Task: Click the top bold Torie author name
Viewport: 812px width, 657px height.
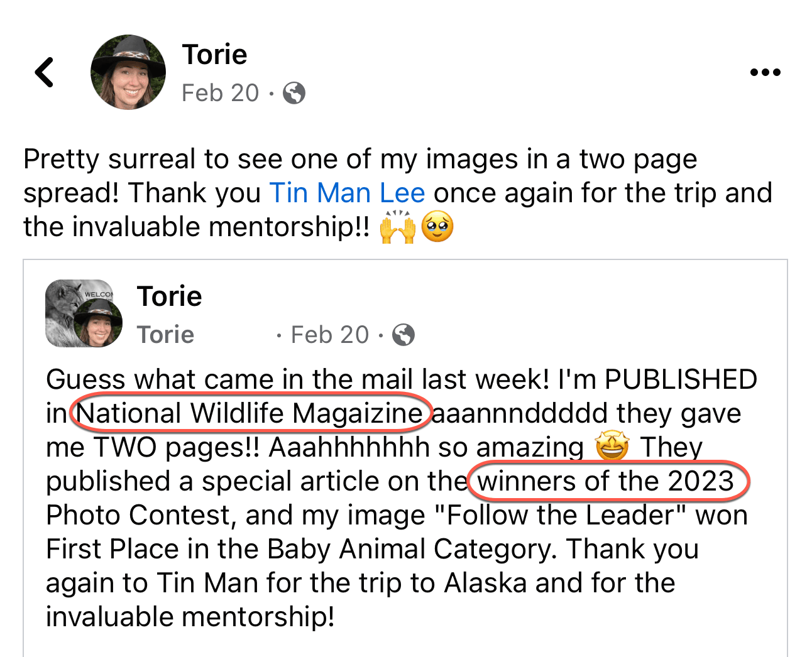Action: click(214, 55)
